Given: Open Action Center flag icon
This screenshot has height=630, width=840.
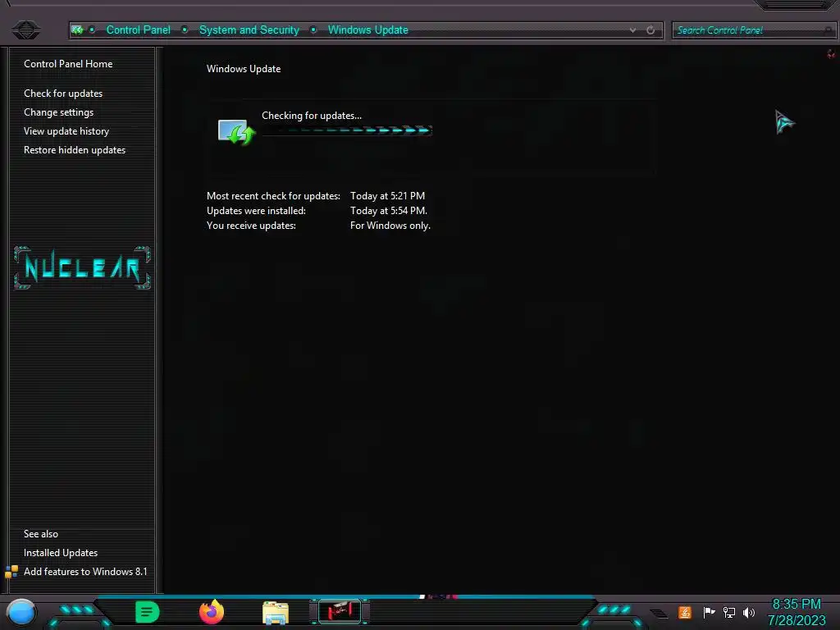Looking at the screenshot, I should (x=709, y=612).
